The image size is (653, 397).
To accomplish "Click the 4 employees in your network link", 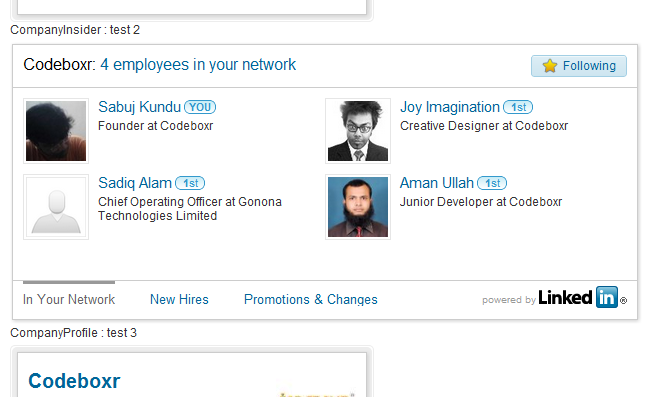I will [x=198, y=65].
